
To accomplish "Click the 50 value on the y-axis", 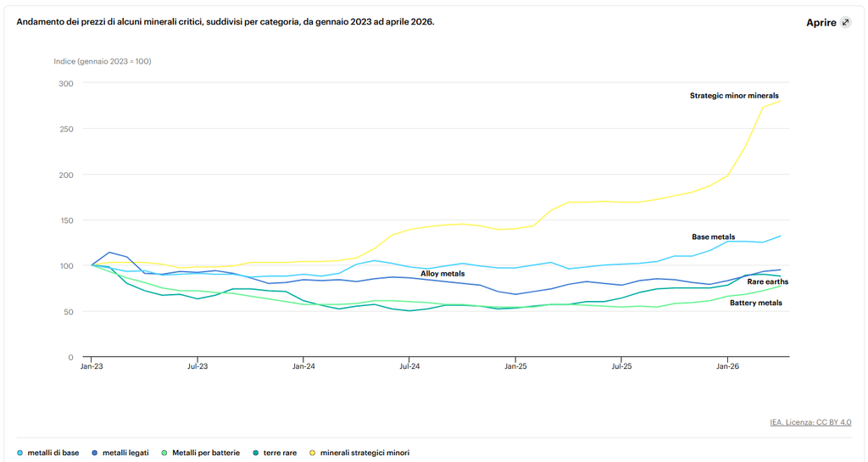I will pos(68,312).
